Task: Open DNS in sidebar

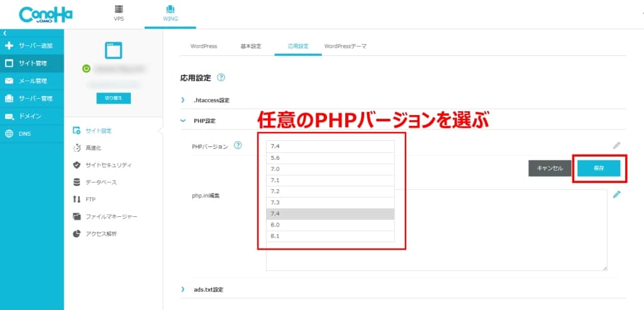Action: click(x=31, y=134)
